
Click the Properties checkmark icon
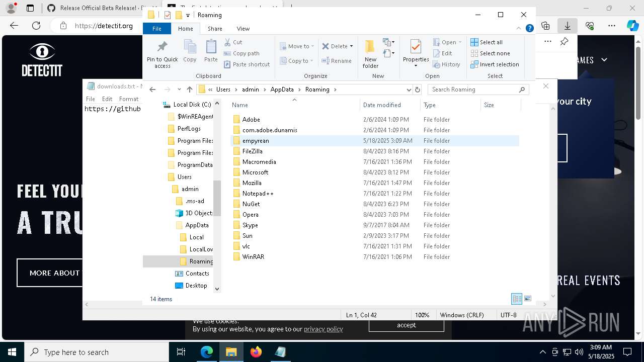point(416,47)
